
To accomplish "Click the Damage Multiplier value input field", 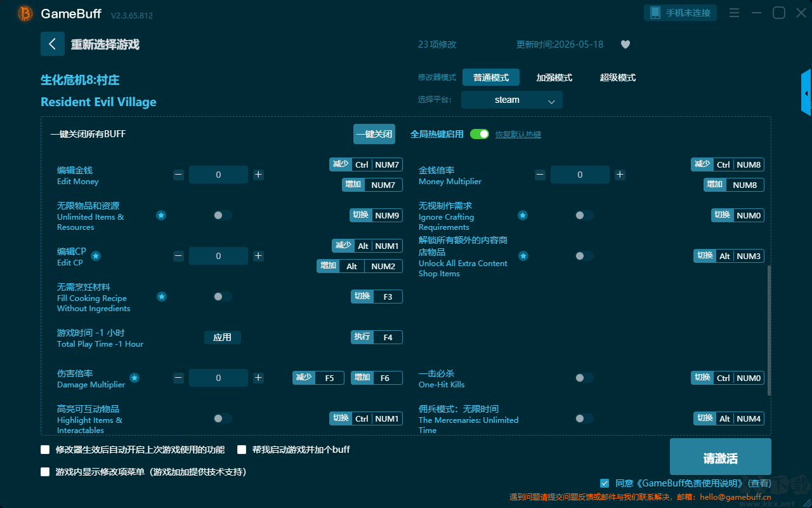I will pos(218,378).
